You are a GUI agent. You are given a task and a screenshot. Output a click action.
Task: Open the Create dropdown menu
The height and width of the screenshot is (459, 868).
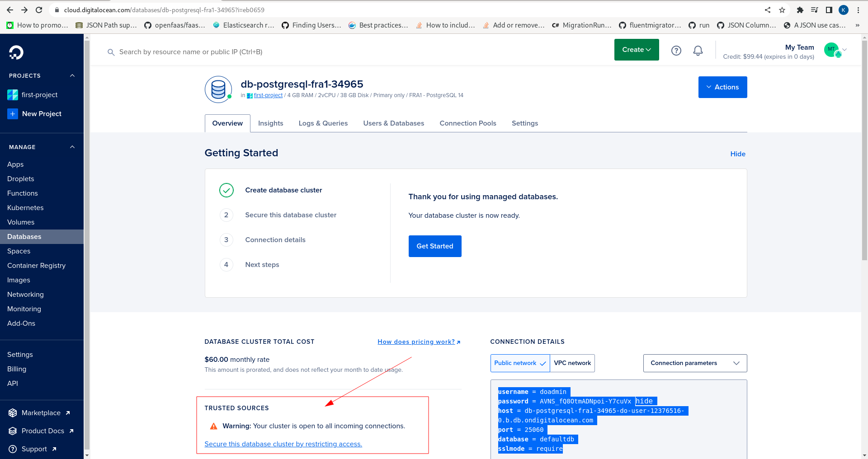[637, 50]
